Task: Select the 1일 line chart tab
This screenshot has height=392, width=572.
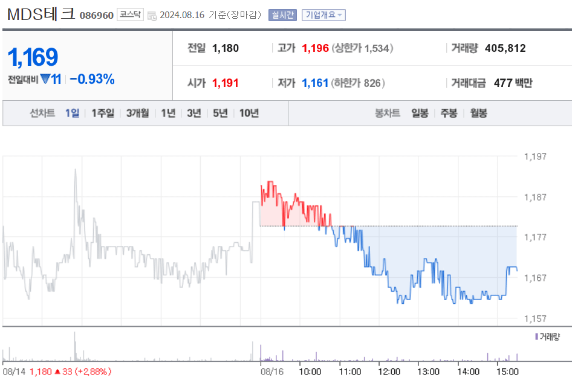Action: pos(72,114)
